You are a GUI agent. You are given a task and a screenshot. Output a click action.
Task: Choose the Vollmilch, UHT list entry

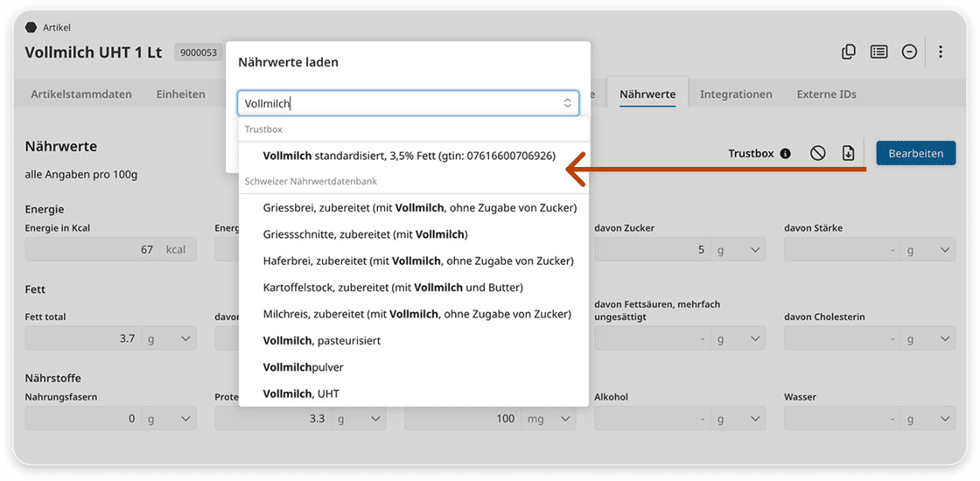tap(301, 394)
